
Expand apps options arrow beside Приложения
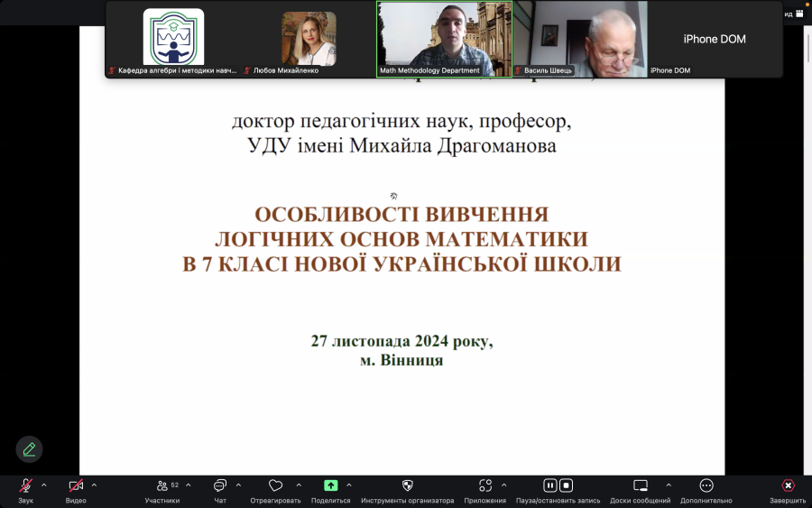tap(503, 485)
